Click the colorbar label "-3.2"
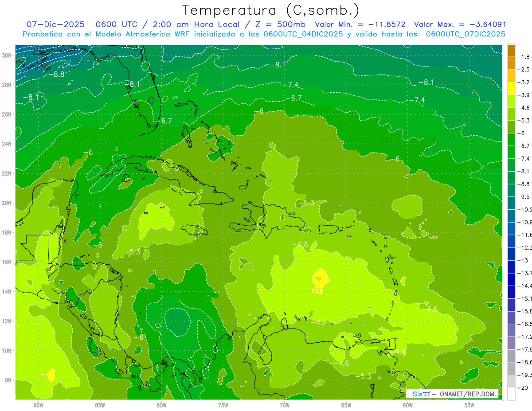The width and height of the screenshot is (532, 411). 524,82
